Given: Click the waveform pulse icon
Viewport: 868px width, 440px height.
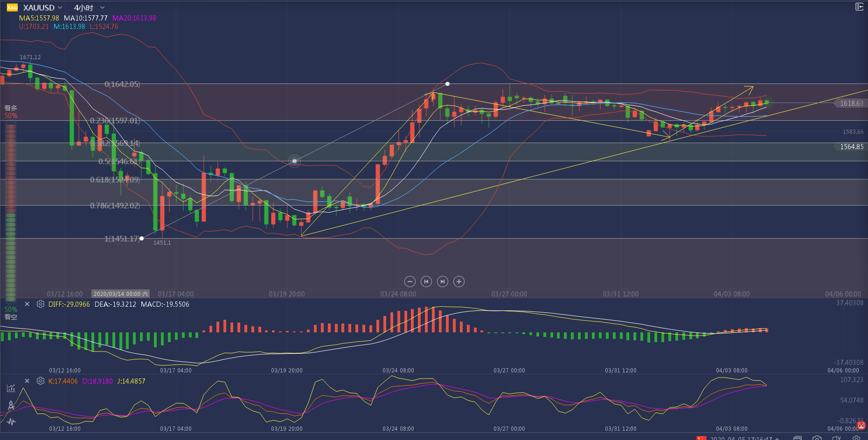Looking at the screenshot, I should tap(11, 422).
